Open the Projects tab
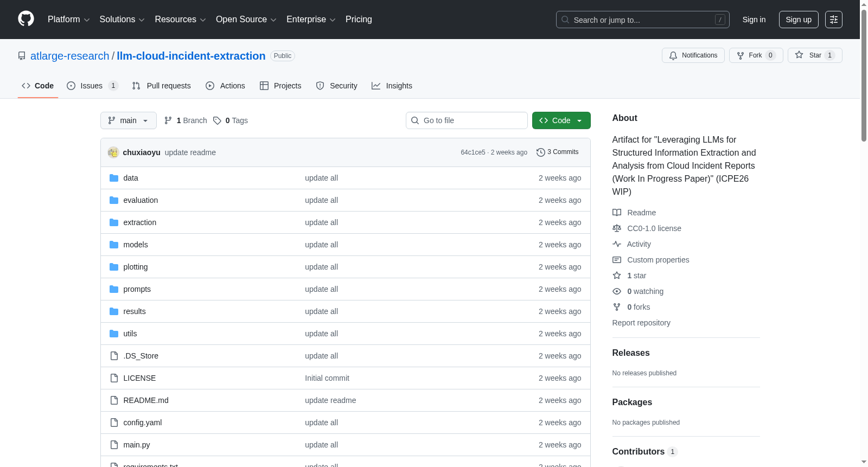 tap(280, 86)
